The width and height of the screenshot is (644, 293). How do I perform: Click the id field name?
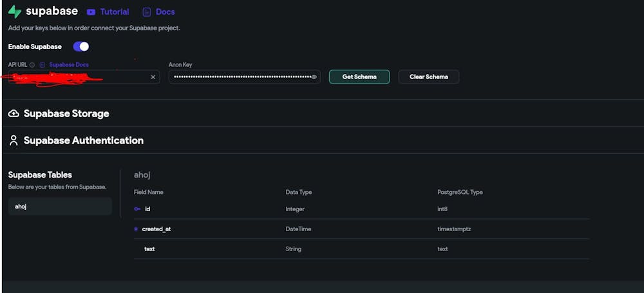click(x=147, y=209)
